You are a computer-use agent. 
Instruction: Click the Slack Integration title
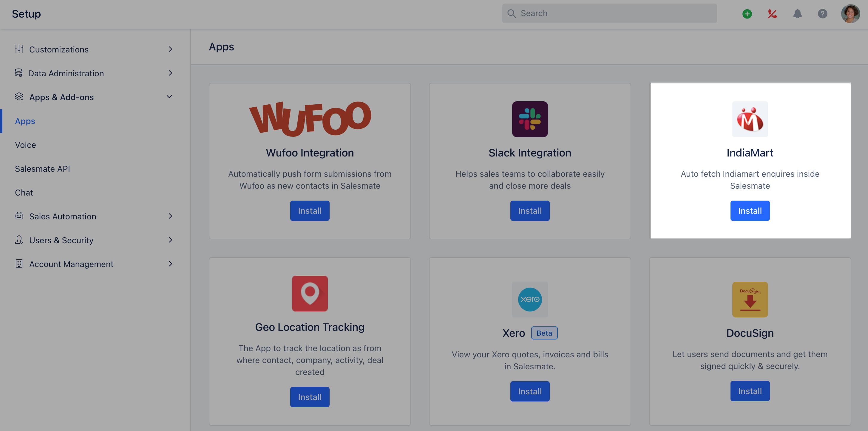tap(530, 153)
